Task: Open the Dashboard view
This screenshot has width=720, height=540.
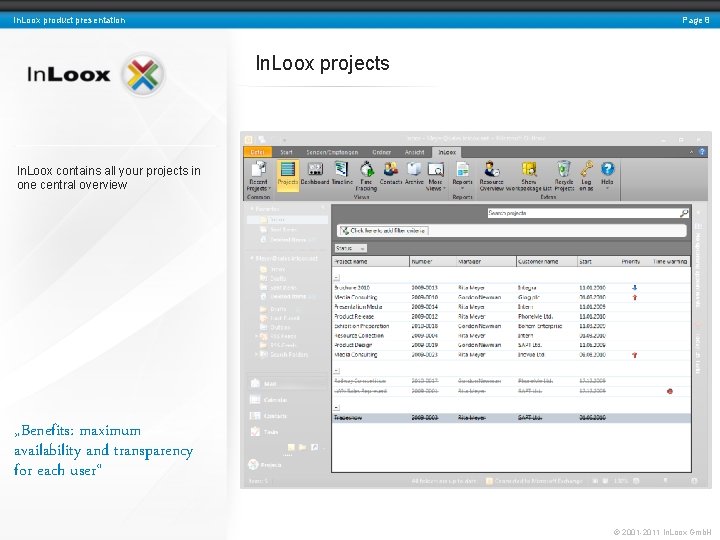Action: tap(315, 174)
